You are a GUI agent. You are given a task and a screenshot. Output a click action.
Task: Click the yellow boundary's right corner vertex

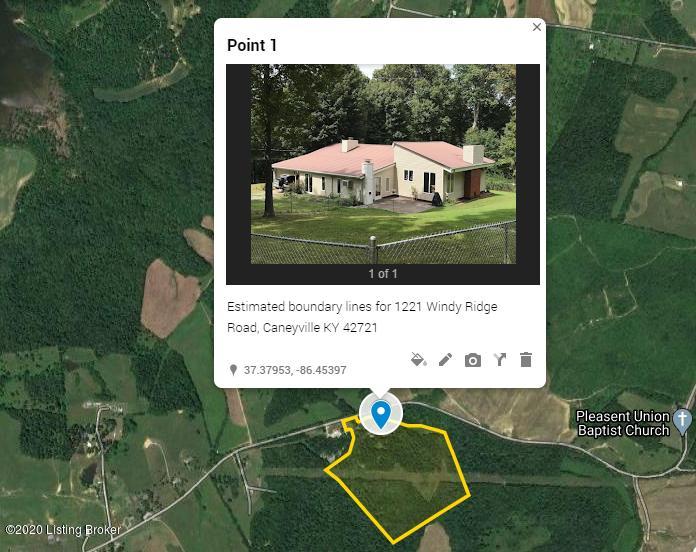[x=469, y=495]
